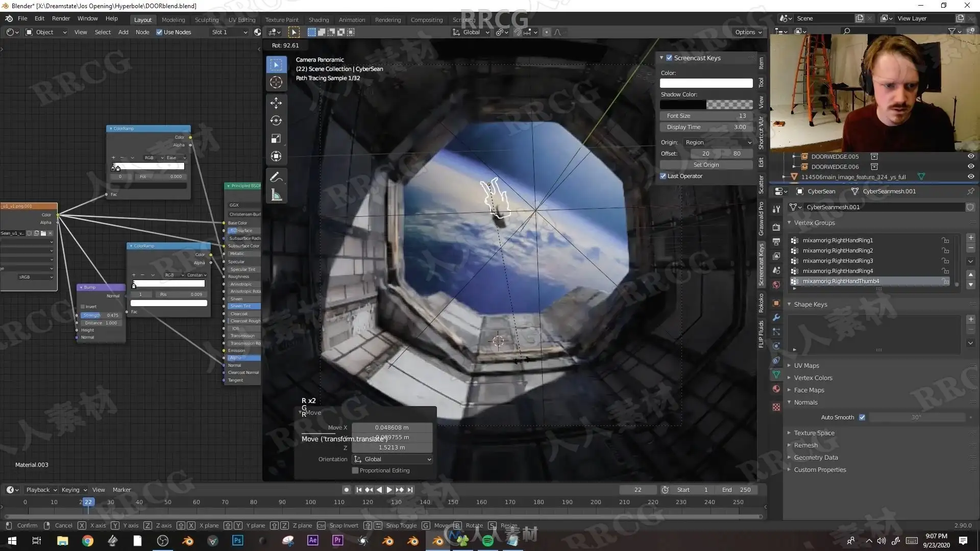Uncheck the Use Nodes checkbox
This screenshot has width=980, height=551.
pyautogui.click(x=159, y=32)
